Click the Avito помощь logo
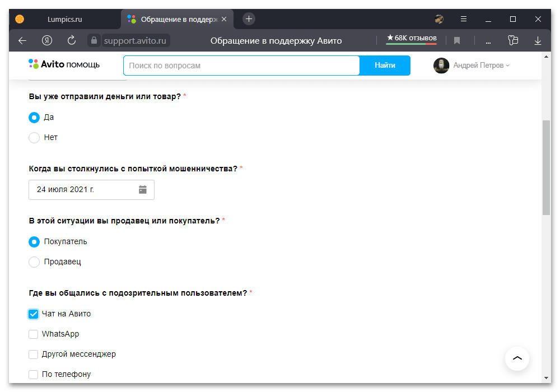Screen dimensions: 560x392 click(64, 64)
